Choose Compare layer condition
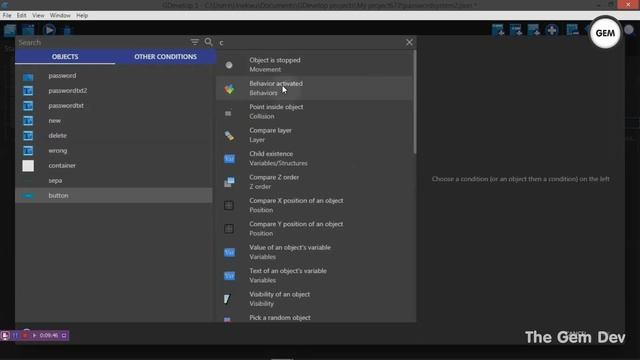Viewport: 640px width, 360px height. click(314, 135)
